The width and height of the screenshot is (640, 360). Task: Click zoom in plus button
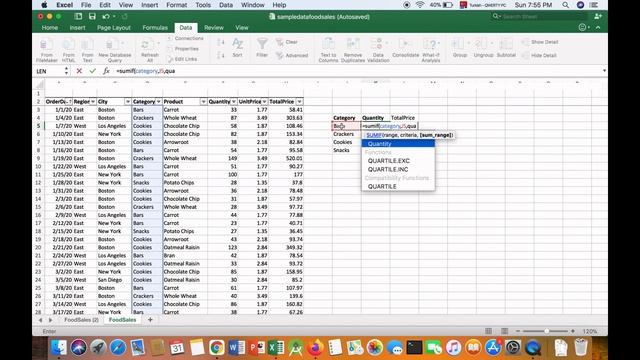coord(573,331)
